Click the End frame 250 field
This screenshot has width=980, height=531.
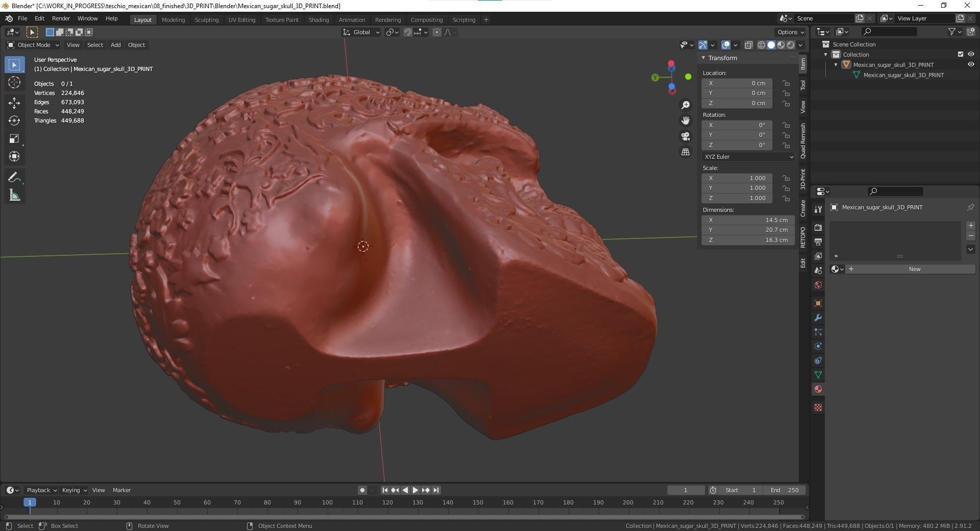tap(785, 490)
